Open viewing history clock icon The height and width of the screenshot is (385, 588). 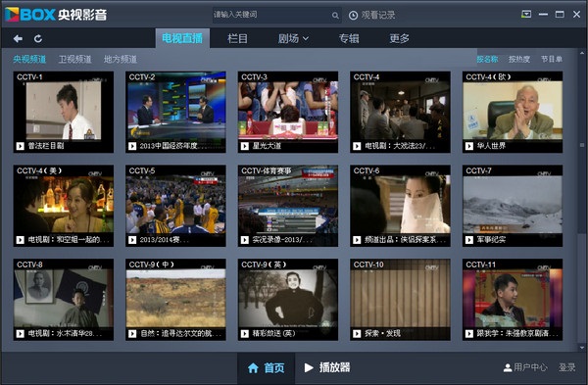353,16
